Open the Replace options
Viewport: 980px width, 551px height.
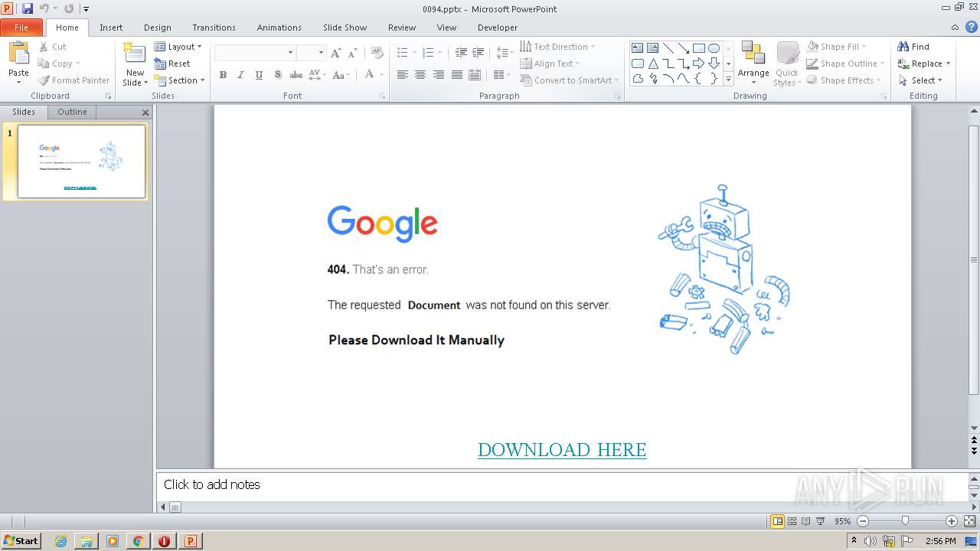pyautogui.click(x=948, y=64)
